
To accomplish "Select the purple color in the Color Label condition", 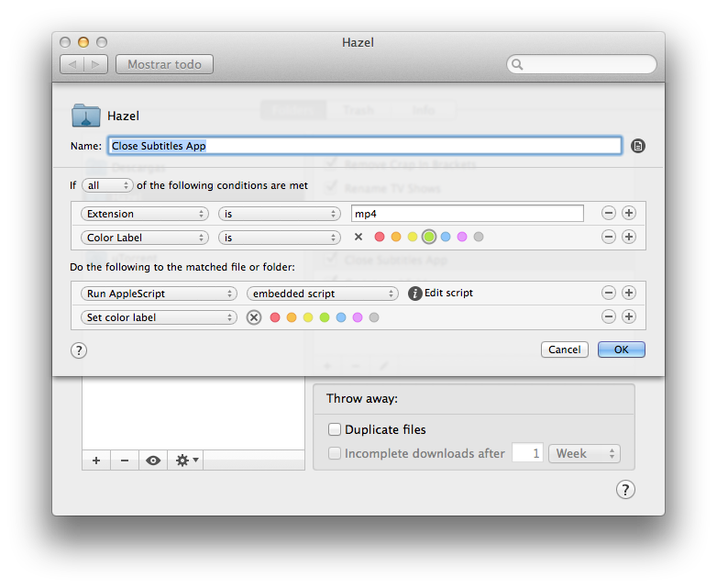I will coord(462,237).
